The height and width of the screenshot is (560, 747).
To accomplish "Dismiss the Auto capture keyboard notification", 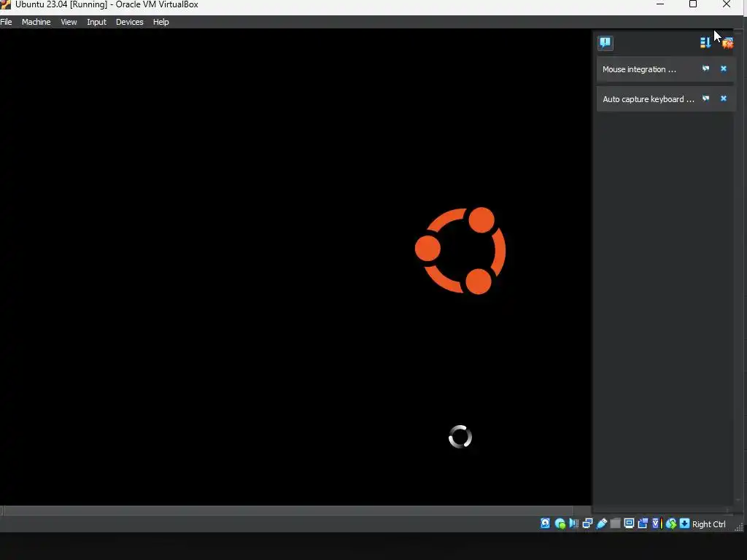I will click(724, 98).
